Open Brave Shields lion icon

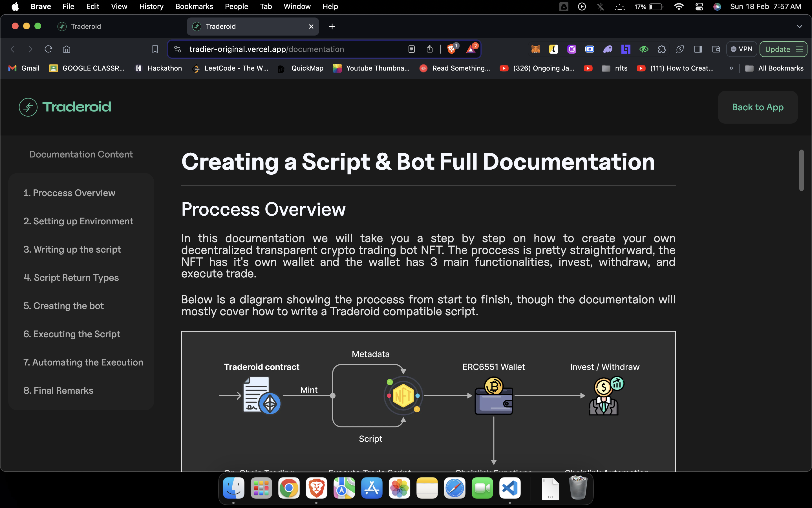pos(452,49)
